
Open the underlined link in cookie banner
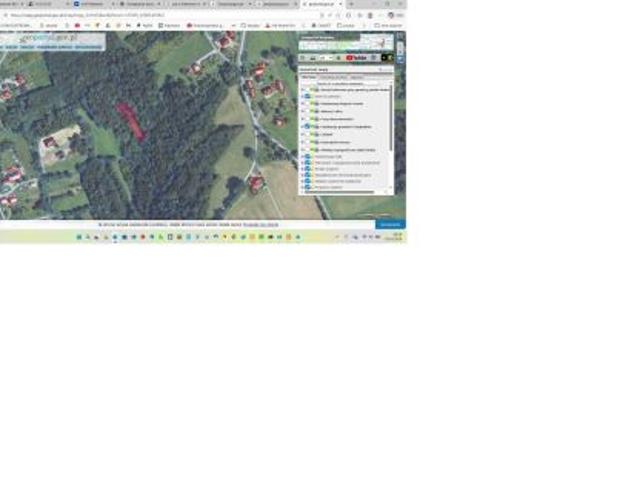point(260,224)
